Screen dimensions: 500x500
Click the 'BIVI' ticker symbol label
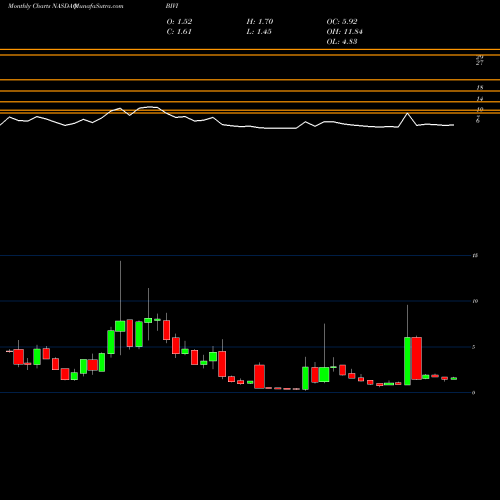(172, 6)
